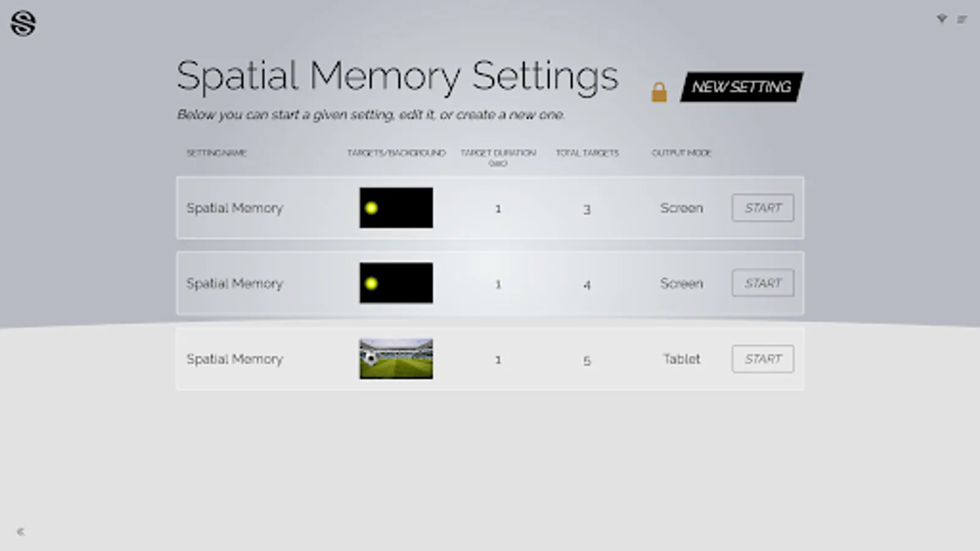
Task: Select the soccer stadium background thumbnail
Action: 396,359
